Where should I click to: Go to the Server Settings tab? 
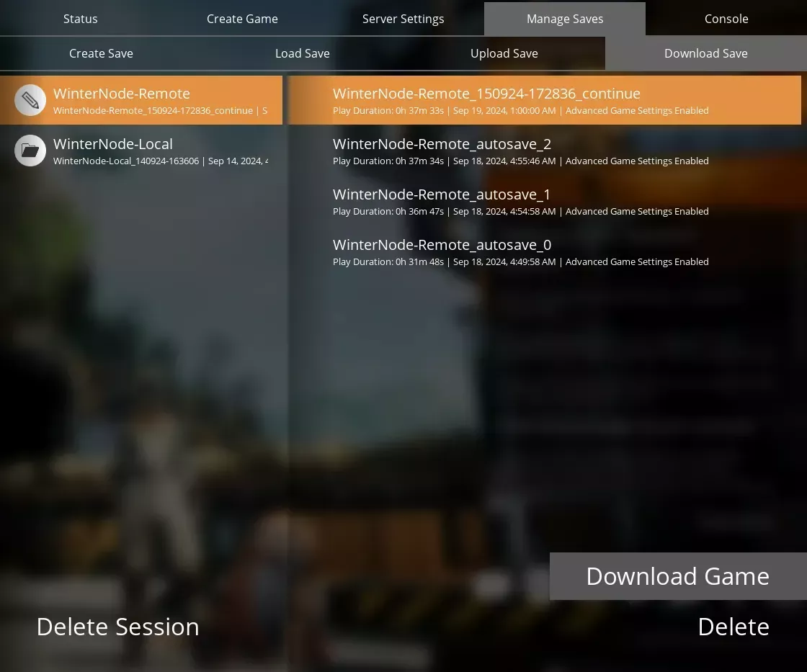click(x=403, y=19)
